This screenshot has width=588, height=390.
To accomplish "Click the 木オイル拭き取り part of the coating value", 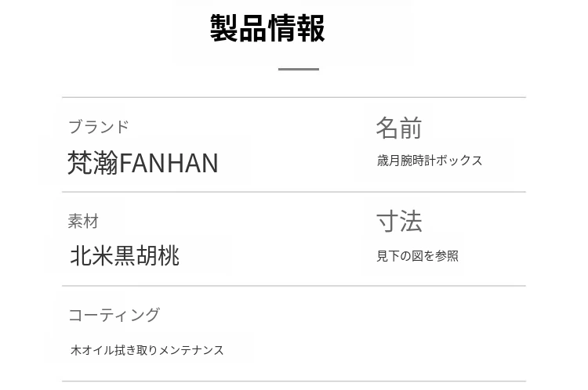I will pyautogui.click(x=114, y=350).
